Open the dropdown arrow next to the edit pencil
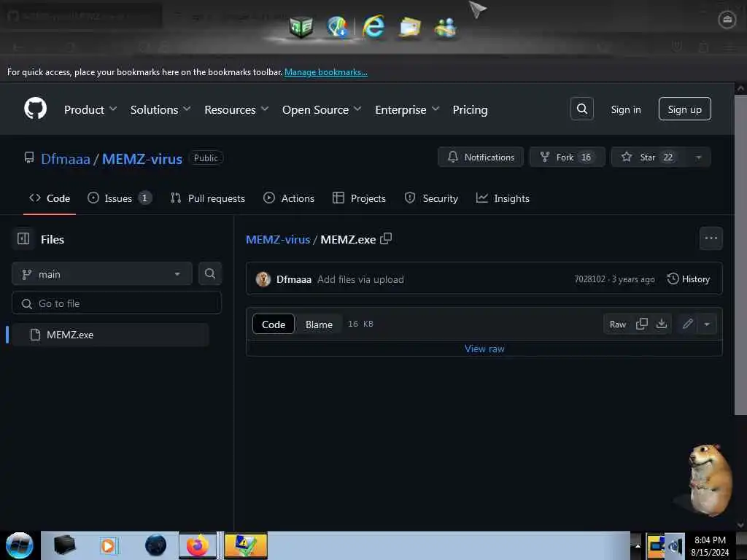The image size is (747, 560). click(707, 324)
